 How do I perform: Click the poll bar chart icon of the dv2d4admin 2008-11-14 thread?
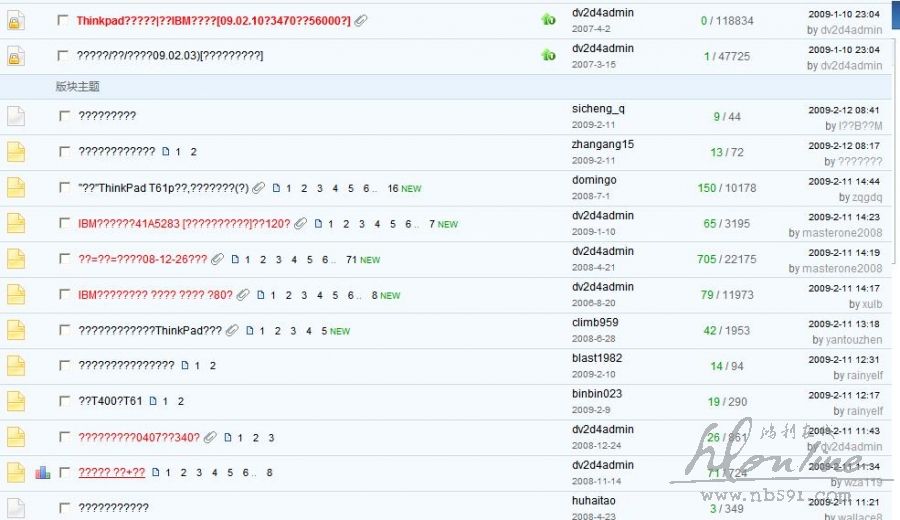point(42,472)
